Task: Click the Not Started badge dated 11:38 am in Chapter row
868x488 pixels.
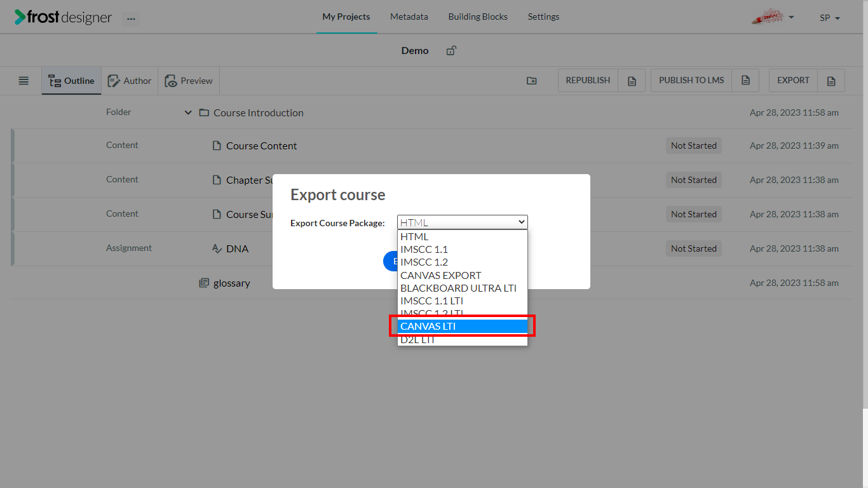Action: 694,180
